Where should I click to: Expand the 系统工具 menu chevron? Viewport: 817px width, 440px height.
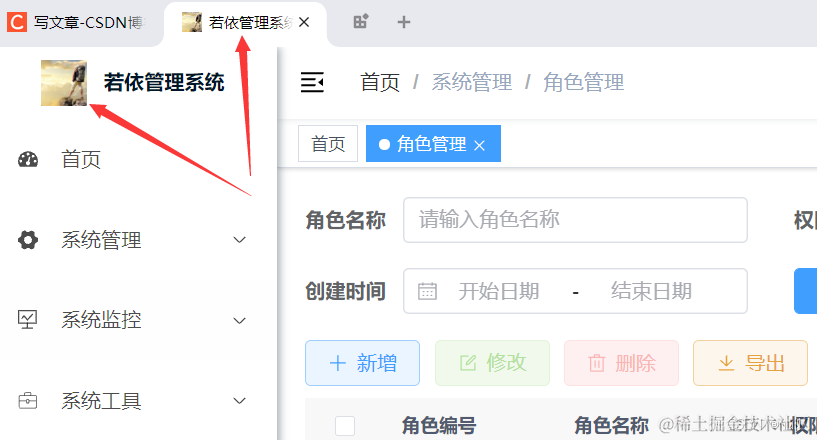pyautogui.click(x=239, y=401)
